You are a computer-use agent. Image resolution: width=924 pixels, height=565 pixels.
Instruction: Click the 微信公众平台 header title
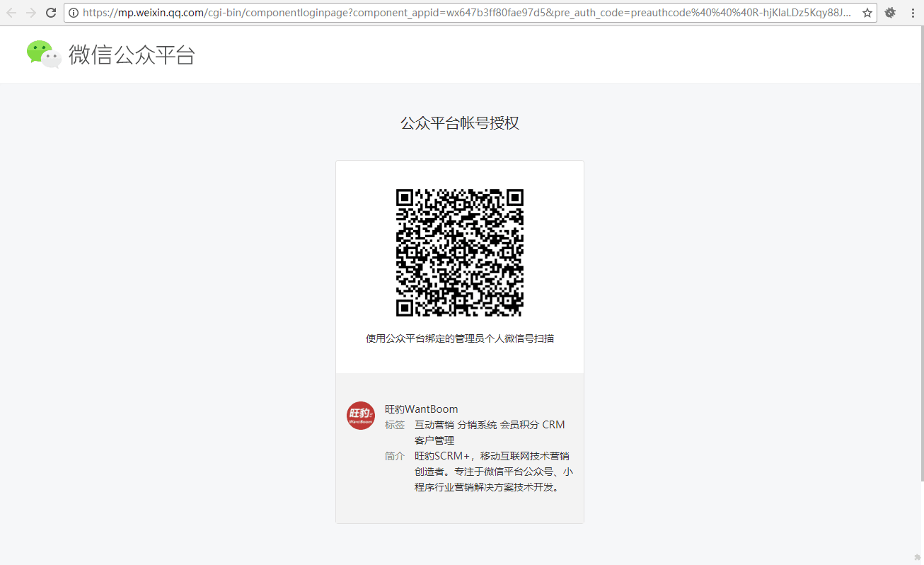click(132, 55)
